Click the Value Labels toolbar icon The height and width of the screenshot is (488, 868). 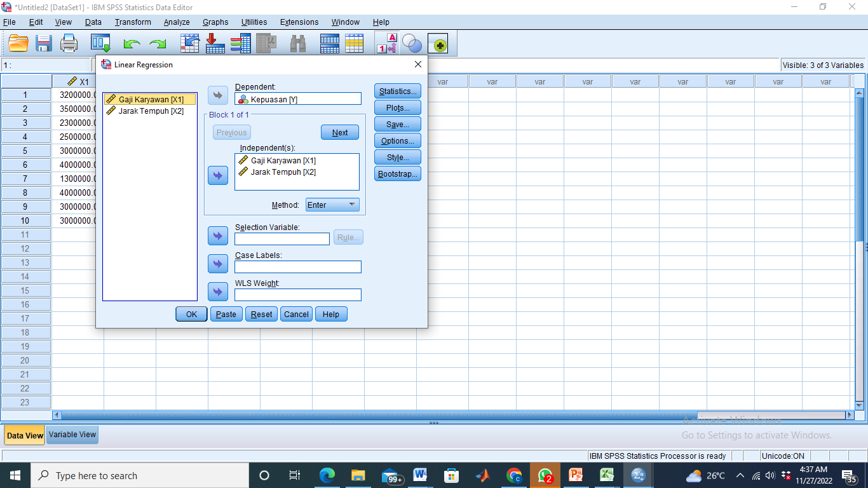click(388, 43)
